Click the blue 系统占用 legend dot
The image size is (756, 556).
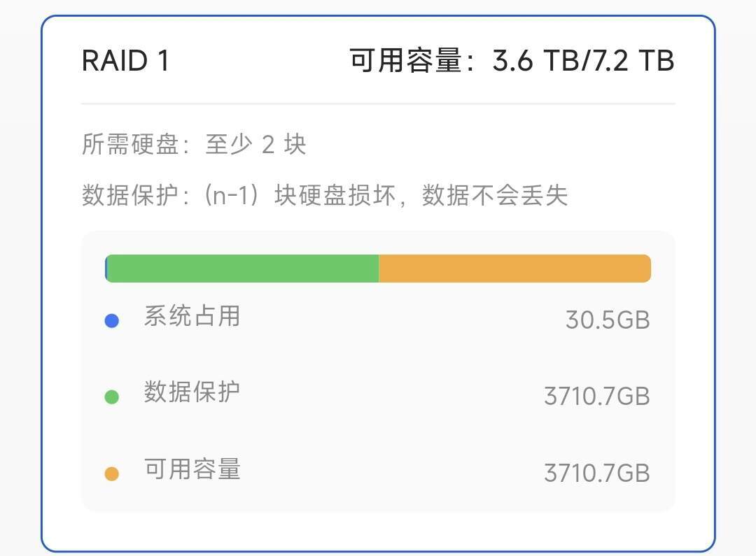point(111,321)
